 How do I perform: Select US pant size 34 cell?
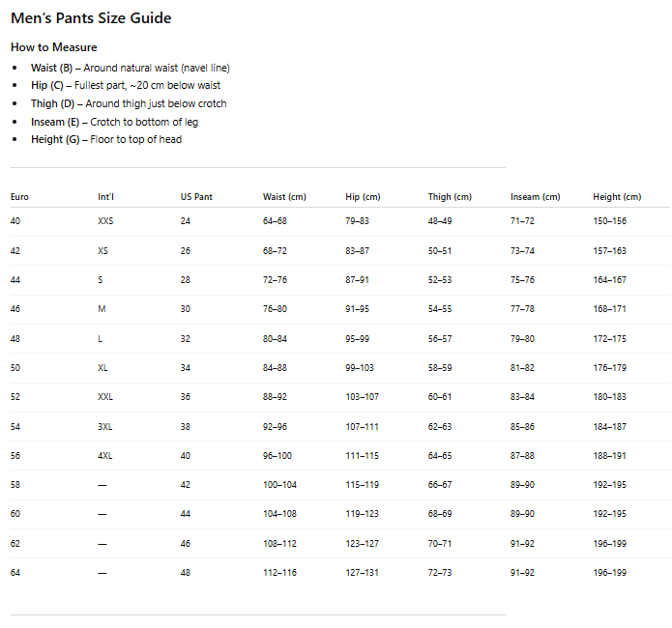pos(186,368)
